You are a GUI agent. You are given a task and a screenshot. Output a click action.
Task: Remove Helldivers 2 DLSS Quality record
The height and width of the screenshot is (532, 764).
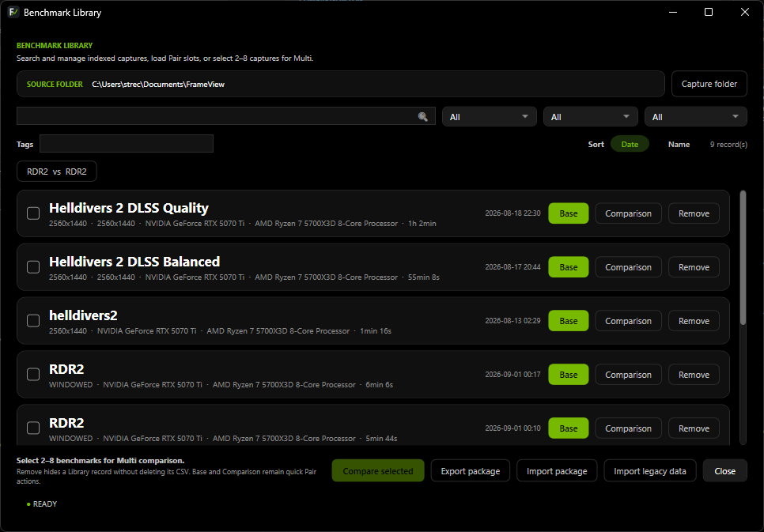pyautogui.click(x=694, y=213)
